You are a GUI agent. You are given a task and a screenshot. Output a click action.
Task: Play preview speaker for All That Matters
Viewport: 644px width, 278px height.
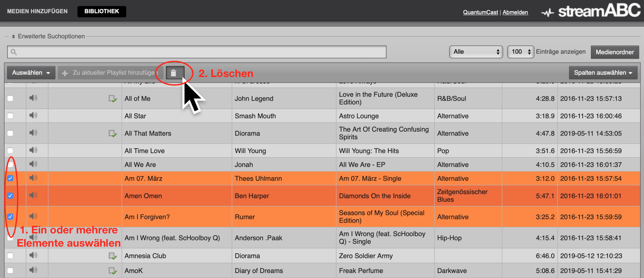33,133
